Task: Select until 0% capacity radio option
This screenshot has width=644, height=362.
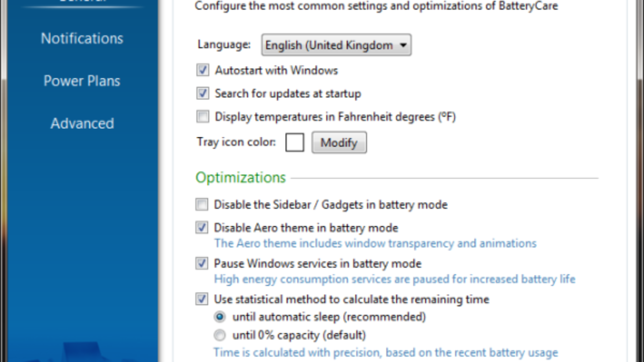Action: pos(219,336)
